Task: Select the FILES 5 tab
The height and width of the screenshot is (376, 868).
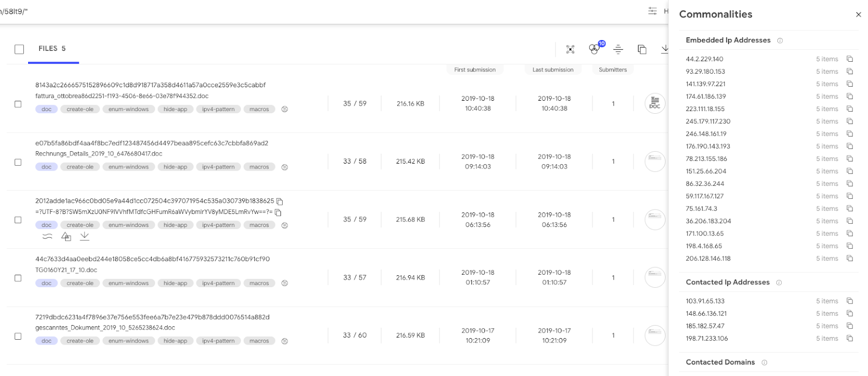Action: click(52, 49)
